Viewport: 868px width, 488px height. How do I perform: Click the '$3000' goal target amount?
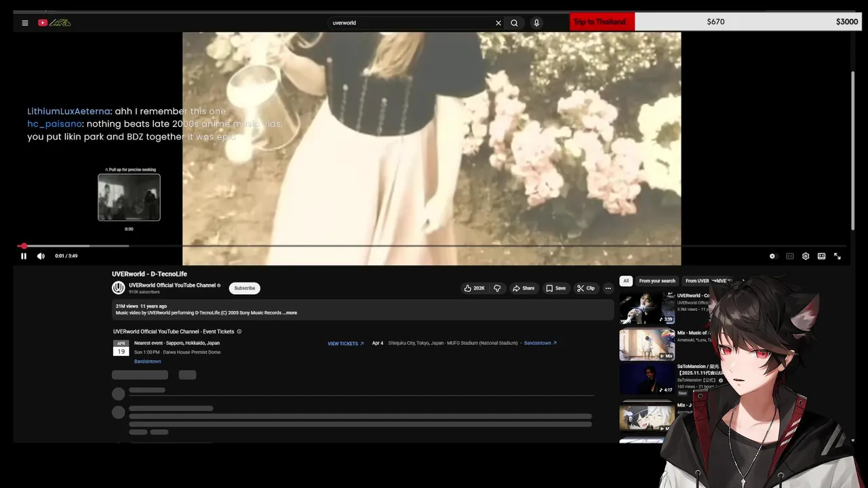tap(846, 22)
